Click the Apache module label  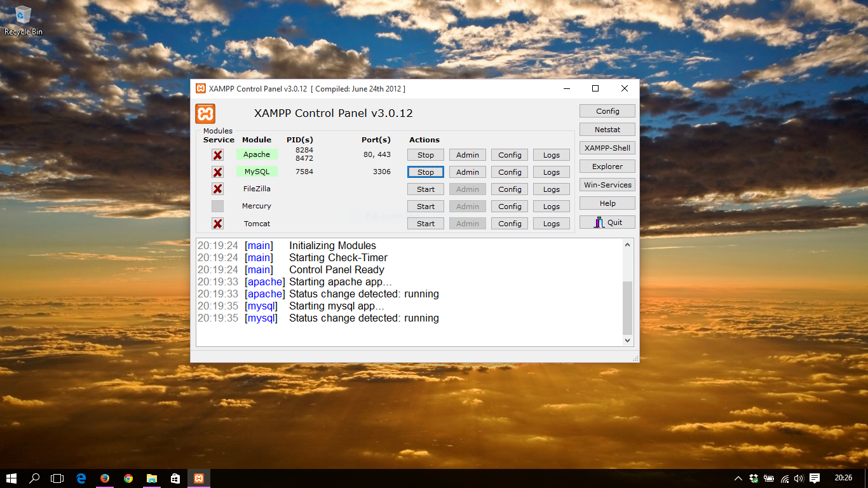tap(257, 154)
